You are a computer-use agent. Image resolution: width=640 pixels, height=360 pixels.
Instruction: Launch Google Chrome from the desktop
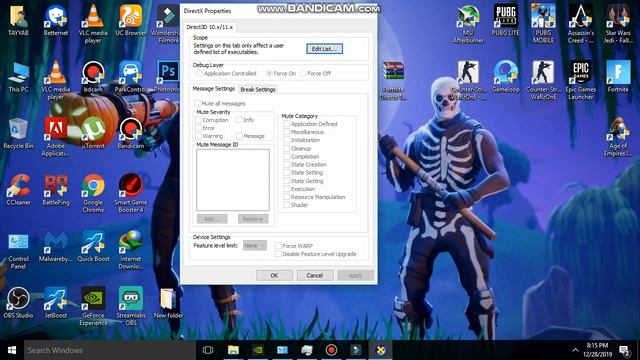[93, 193]
